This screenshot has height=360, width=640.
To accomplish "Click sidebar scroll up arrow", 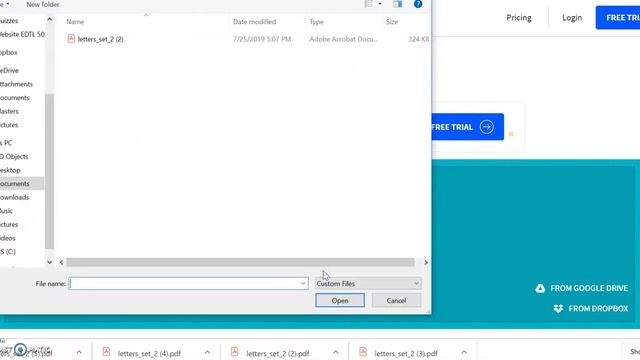I will point(49,19).
